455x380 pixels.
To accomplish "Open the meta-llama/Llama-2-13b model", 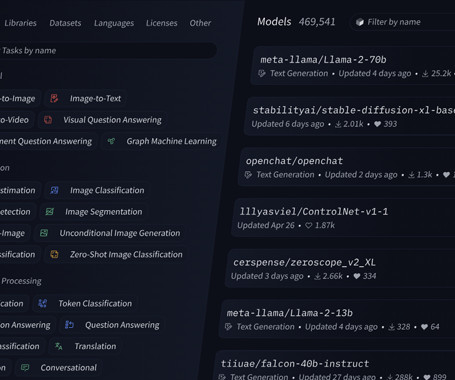I will [x=290, y=313].
